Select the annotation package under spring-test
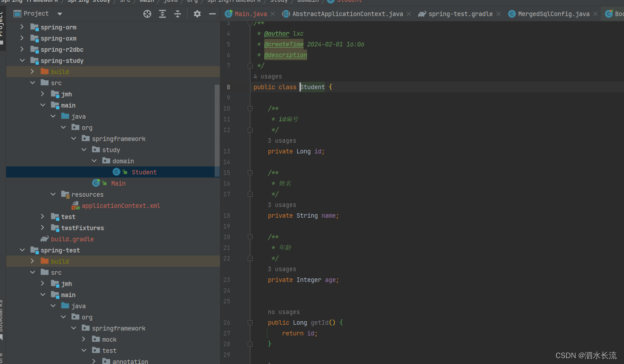This screenshot has height=364, width=624. [x=130, y=361]
